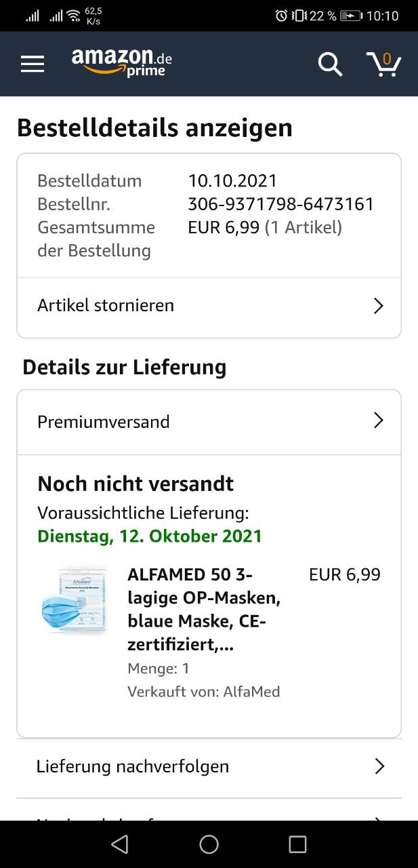Open ALFAMED OP-Masken product title link
The width and height of the screenshot is (418, 868).
point(203,610)
